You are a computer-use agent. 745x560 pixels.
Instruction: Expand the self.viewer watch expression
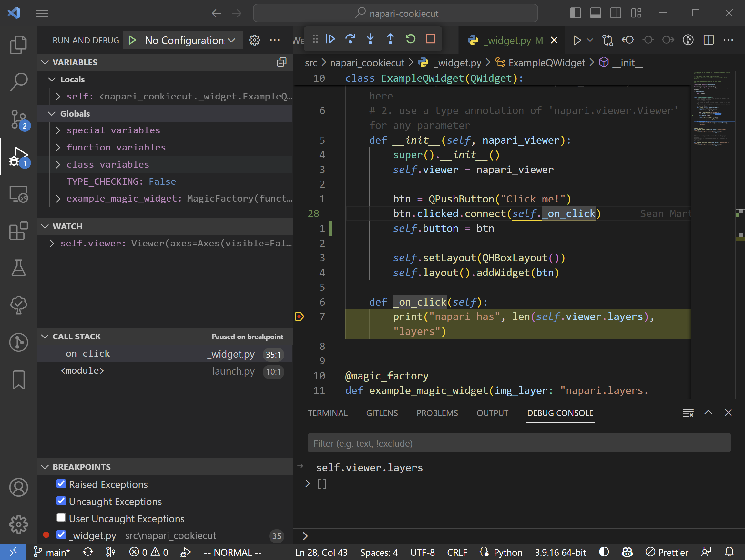click(52, 243)
